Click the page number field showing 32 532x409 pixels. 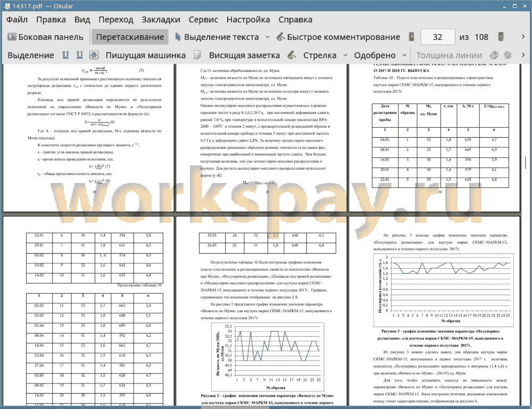pos(438,37)
